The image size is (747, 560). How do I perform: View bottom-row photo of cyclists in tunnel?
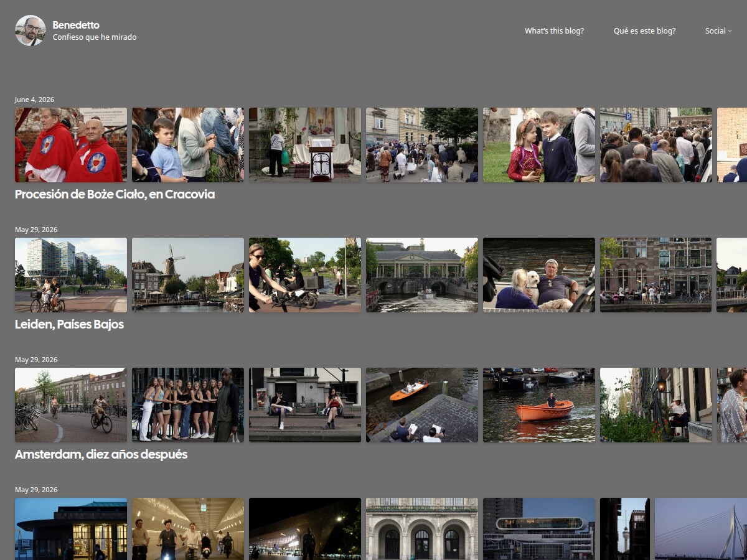(x=188, y=529)
